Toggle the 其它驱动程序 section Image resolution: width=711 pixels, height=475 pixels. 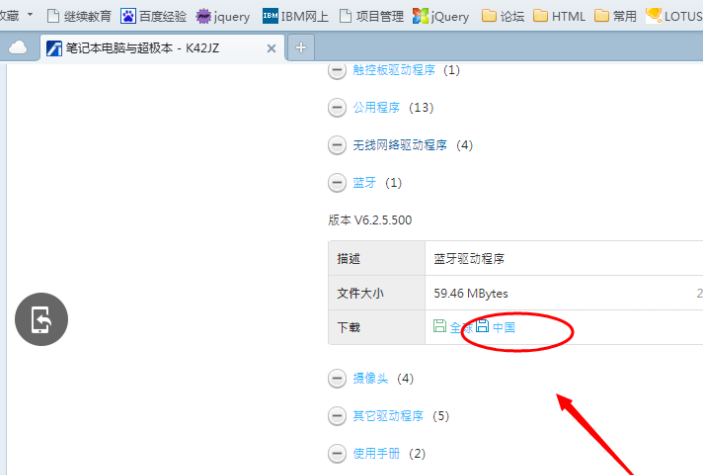pos(337,417)
